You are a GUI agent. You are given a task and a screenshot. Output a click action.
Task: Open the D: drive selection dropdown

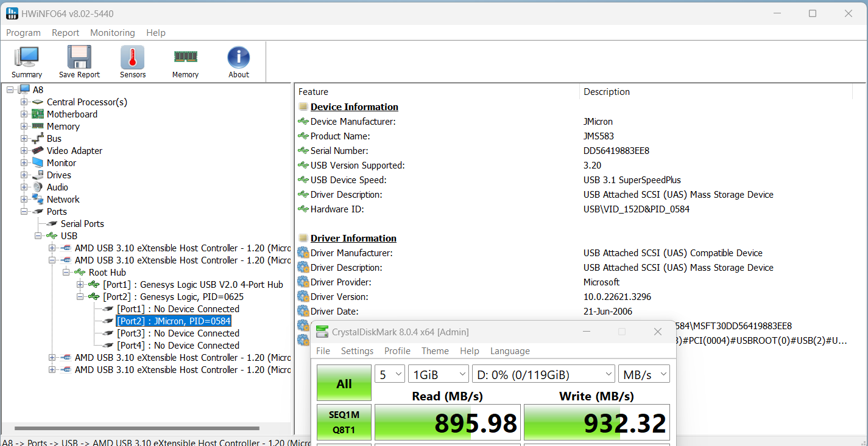(544, 375)
